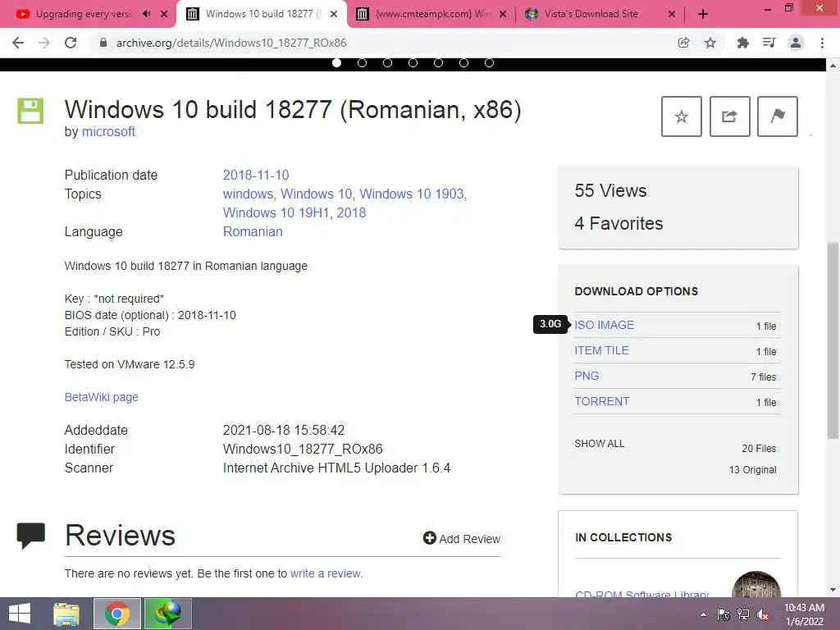Viewport: 840px width, 630px height.
Task: Open the 'Windows 10 1903' topic link
Action: pos(412,194)
